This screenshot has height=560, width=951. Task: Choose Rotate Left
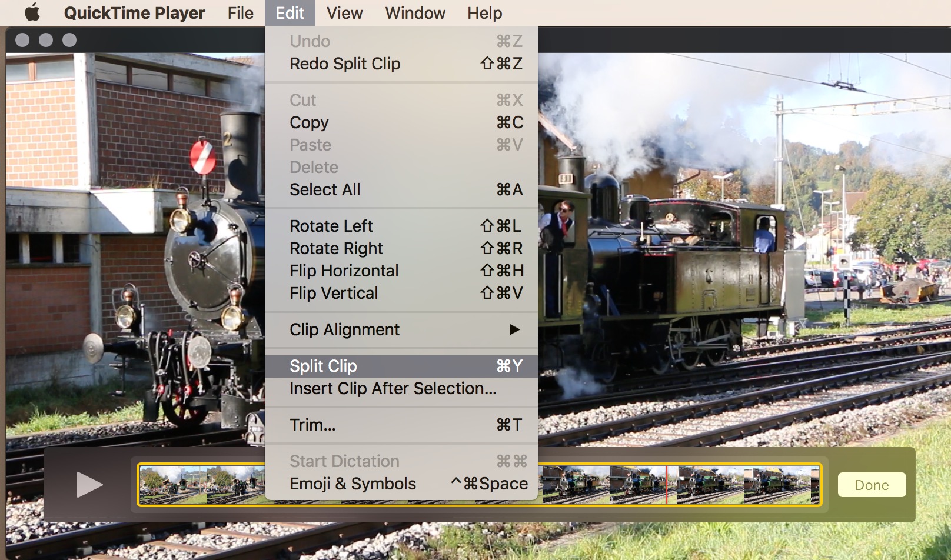click(x=401, y=226)
